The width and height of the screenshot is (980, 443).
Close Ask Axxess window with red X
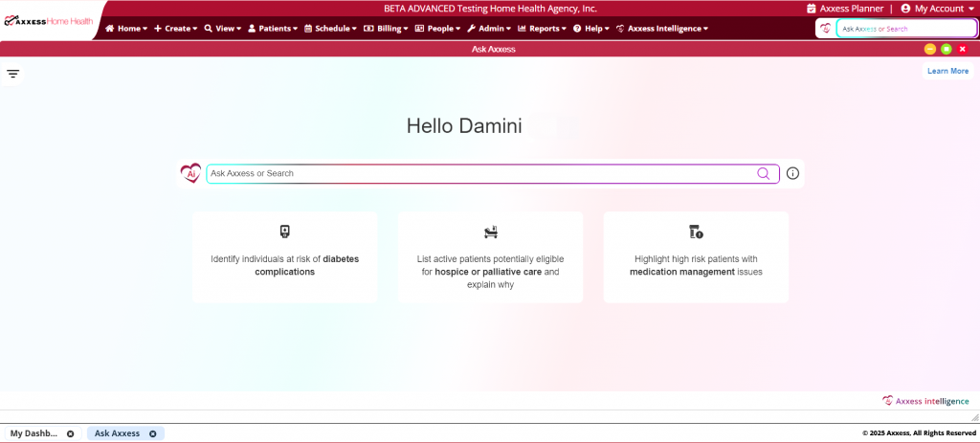tap(963, 50)
